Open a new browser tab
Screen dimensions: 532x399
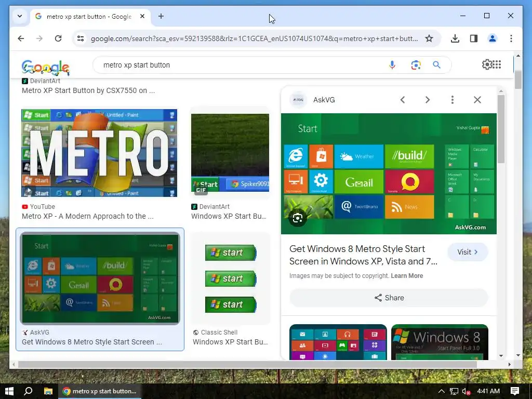click(x=161, y=16)
